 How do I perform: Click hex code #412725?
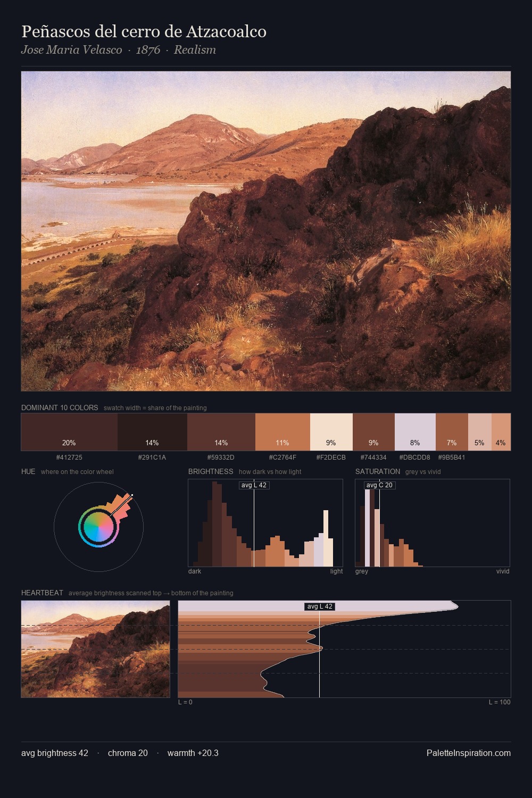(69, 458)
